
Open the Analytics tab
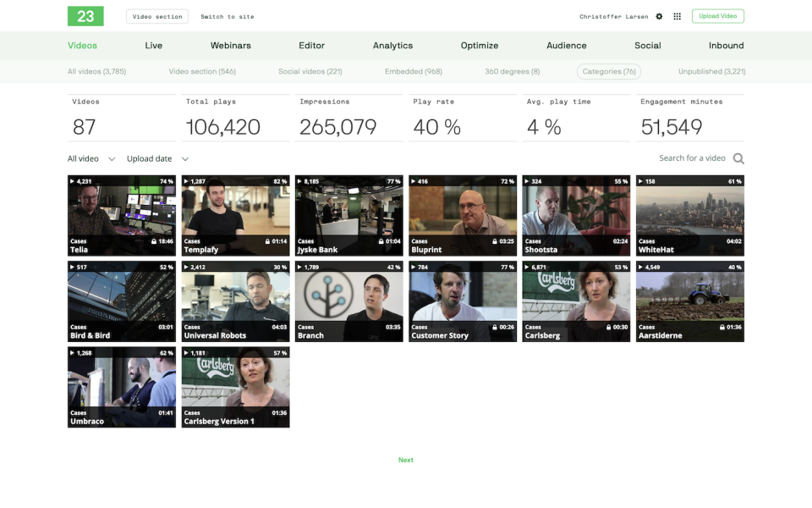point(392,46)
